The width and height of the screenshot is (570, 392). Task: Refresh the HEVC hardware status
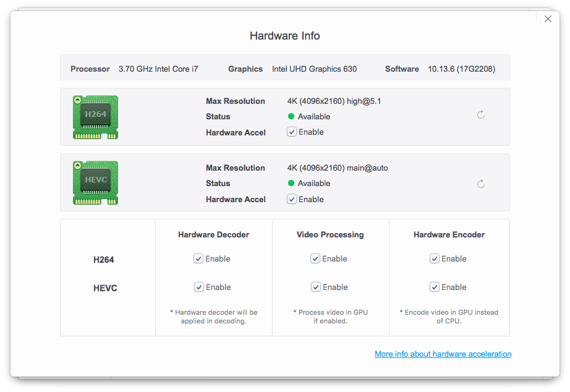480,184
